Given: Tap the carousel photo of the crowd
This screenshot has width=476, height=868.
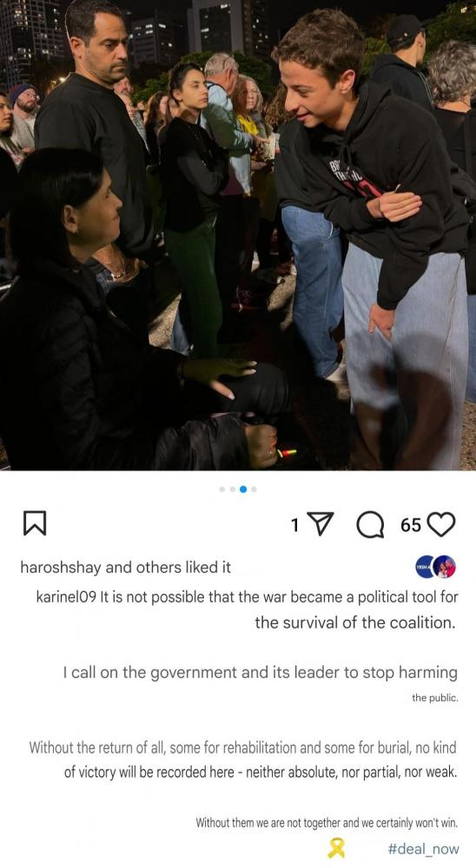Looking at the screenshot, I should click(238, 235).
